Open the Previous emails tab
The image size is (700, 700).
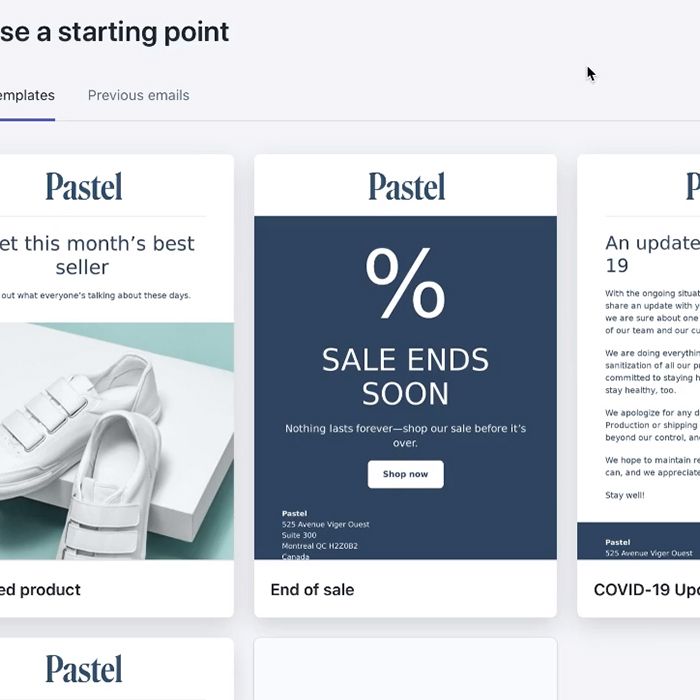pyautogui.click(x=138, y=96)
